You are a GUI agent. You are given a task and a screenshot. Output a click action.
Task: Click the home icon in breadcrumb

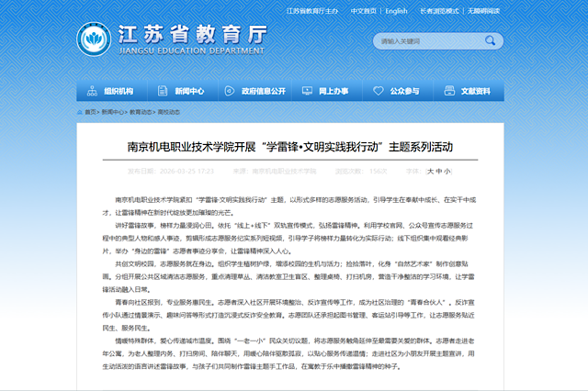click(x=81, y=112)
